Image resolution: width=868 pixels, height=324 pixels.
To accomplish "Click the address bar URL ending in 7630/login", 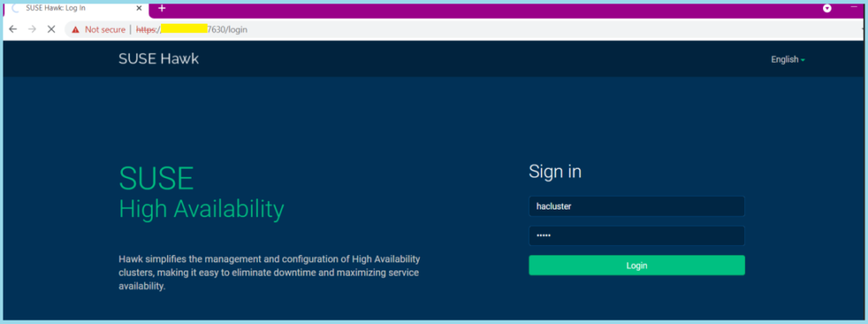I will [192, 30].
